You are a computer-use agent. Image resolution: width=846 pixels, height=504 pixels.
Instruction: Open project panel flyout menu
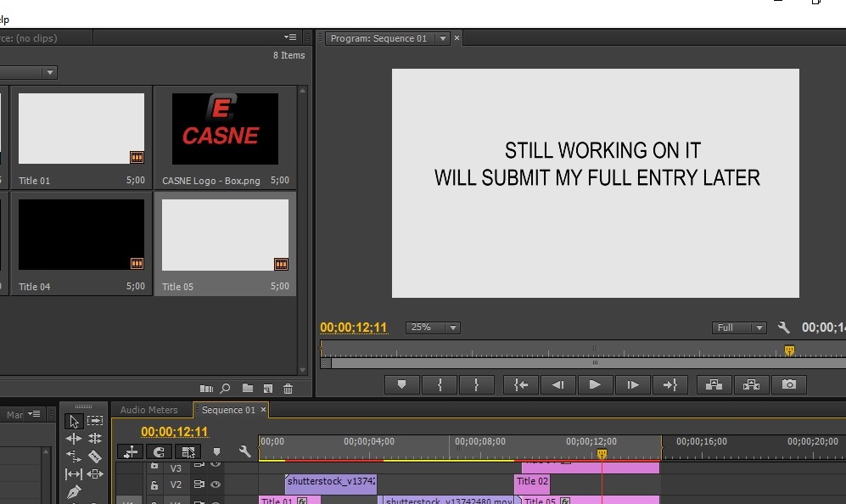290,37
